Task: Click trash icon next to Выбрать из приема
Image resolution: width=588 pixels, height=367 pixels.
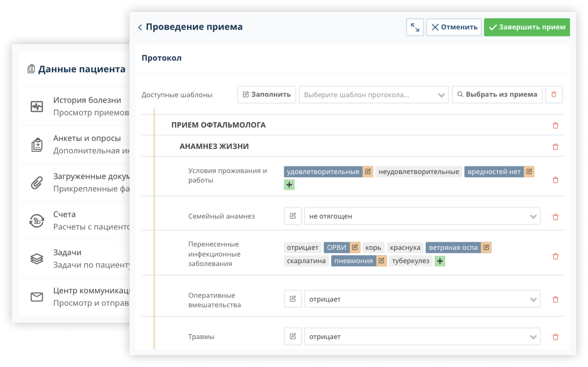Action: coord(554,94)
